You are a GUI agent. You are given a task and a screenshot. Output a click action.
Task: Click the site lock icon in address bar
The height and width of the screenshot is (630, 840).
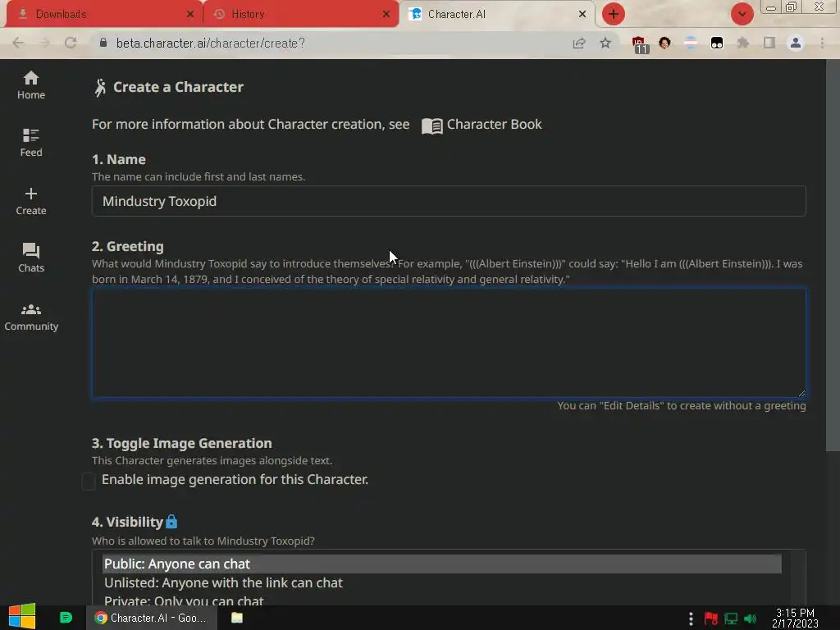pos(103,43)
